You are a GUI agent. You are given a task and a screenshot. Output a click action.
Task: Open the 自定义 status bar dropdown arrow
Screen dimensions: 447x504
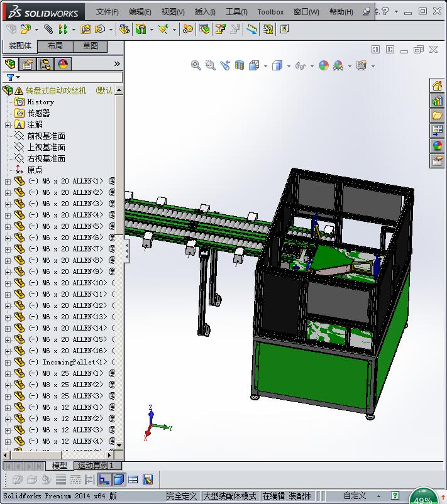(x=379, y=496)
